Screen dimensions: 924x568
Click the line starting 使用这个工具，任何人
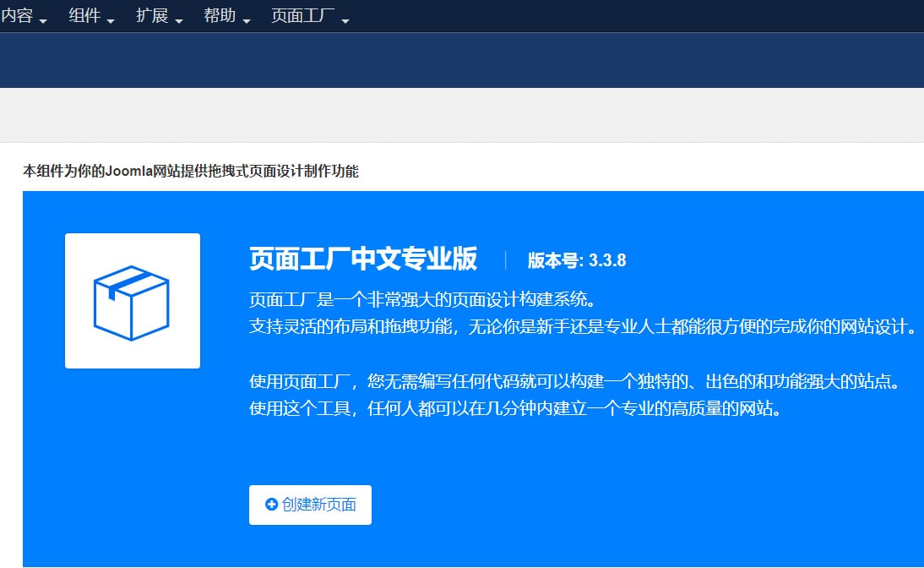[515, 408]
